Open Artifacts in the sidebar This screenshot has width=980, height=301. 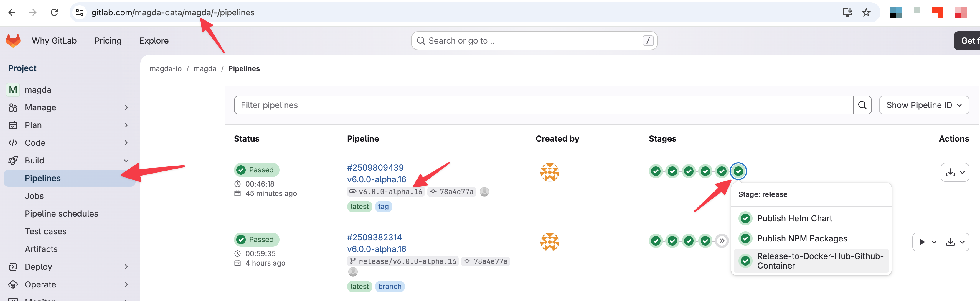coord(42,249)
